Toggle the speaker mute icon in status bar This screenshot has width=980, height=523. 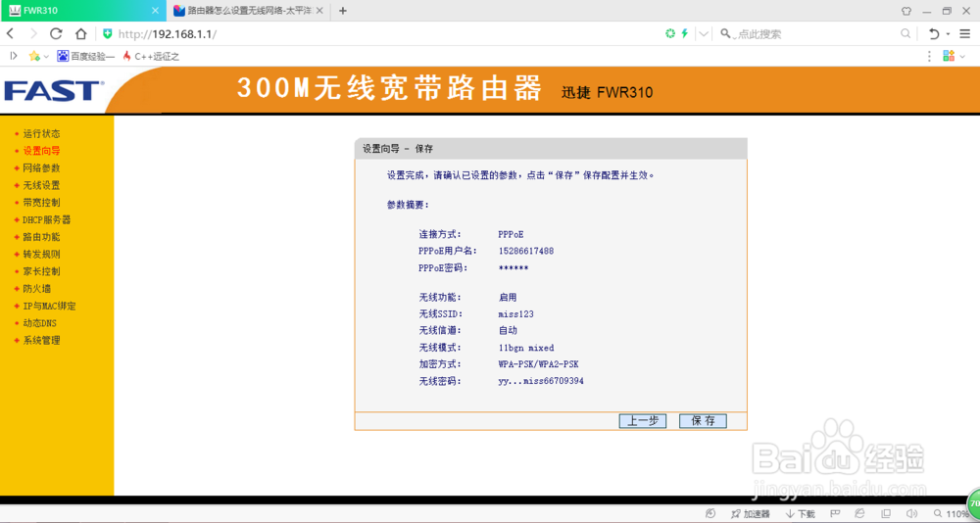911,513
